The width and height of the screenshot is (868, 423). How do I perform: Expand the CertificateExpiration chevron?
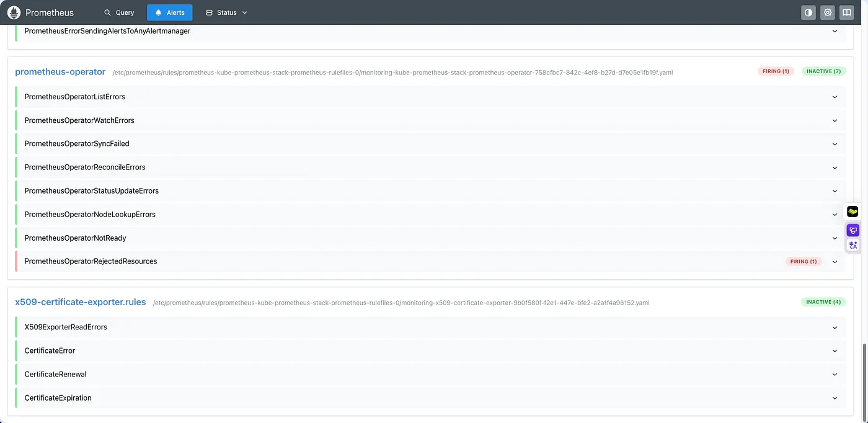(x=835, y=398)
